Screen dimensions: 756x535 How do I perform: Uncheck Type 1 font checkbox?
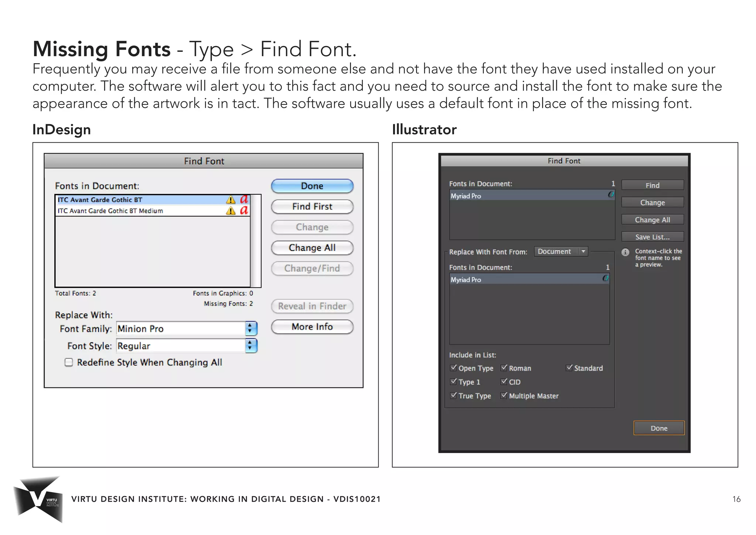453,382
